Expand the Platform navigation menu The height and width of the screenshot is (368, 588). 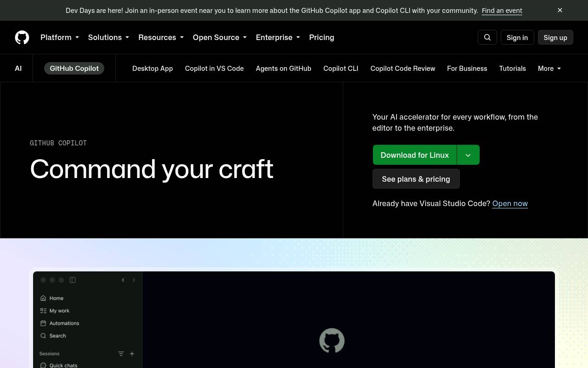click(60, 37)
